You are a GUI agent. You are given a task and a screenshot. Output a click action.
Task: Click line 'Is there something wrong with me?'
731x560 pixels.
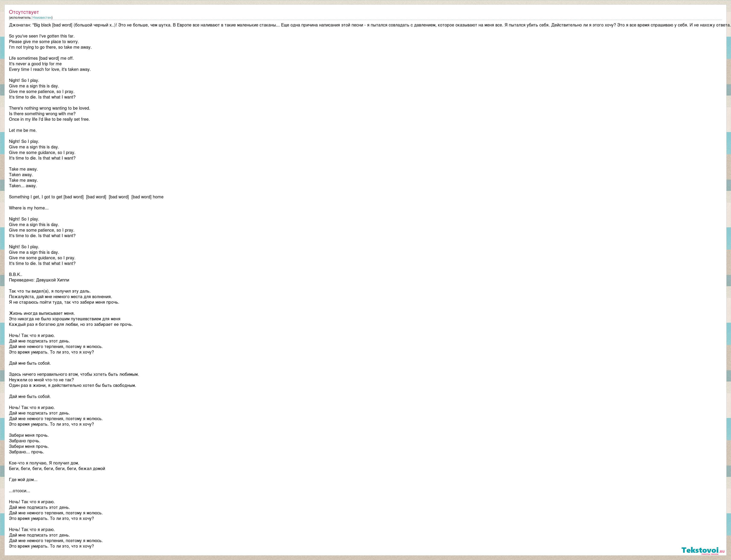42,114
